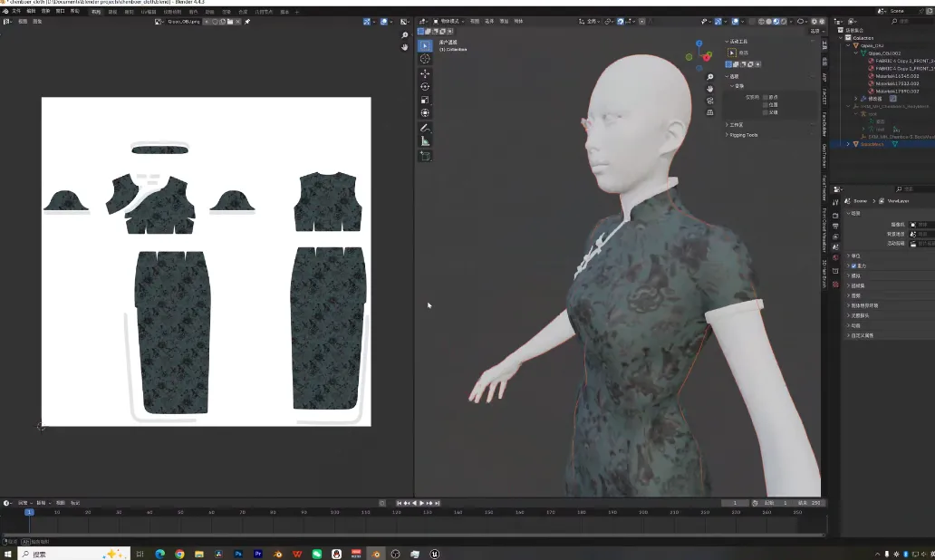Select the Move tool in the viewport toolbar
This screenshot has height=560, width=935.
point(425,73)
